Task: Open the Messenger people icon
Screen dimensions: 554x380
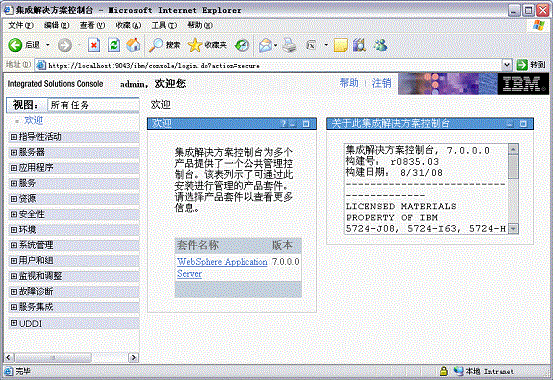Action: coord(381,45)
